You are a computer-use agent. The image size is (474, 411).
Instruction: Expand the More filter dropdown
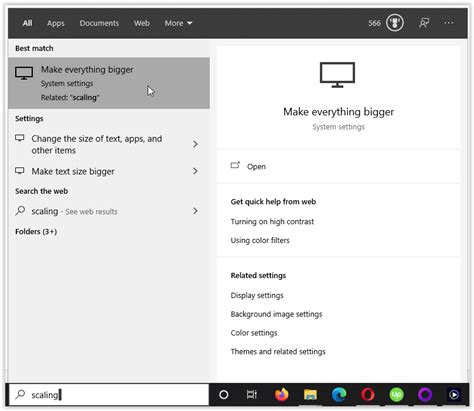coord(178,23)
